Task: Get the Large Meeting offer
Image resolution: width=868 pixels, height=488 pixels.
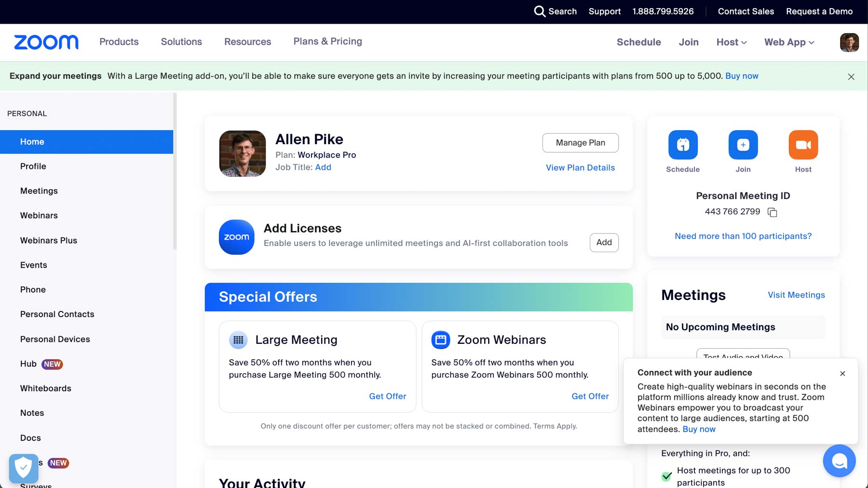Action: coord(387,396)
